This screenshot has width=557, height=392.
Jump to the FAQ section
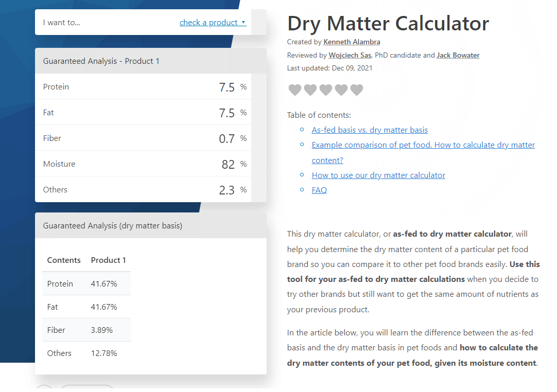coord(319,190)
